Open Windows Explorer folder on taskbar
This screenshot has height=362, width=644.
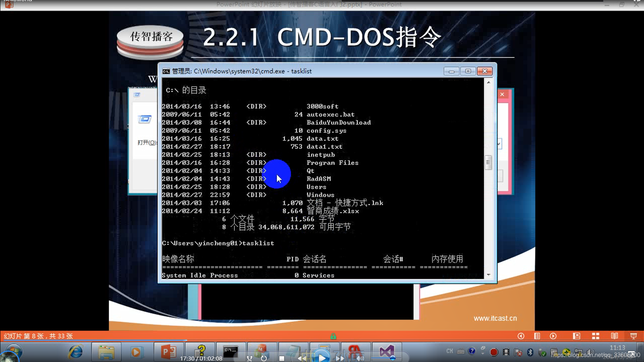[x=106, y=352]
